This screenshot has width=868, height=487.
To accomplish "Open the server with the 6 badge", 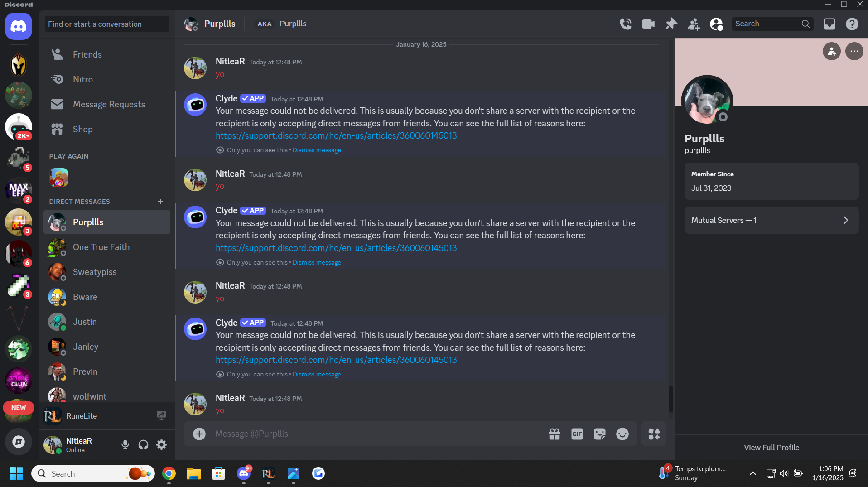I will click(x=19, y=254).
